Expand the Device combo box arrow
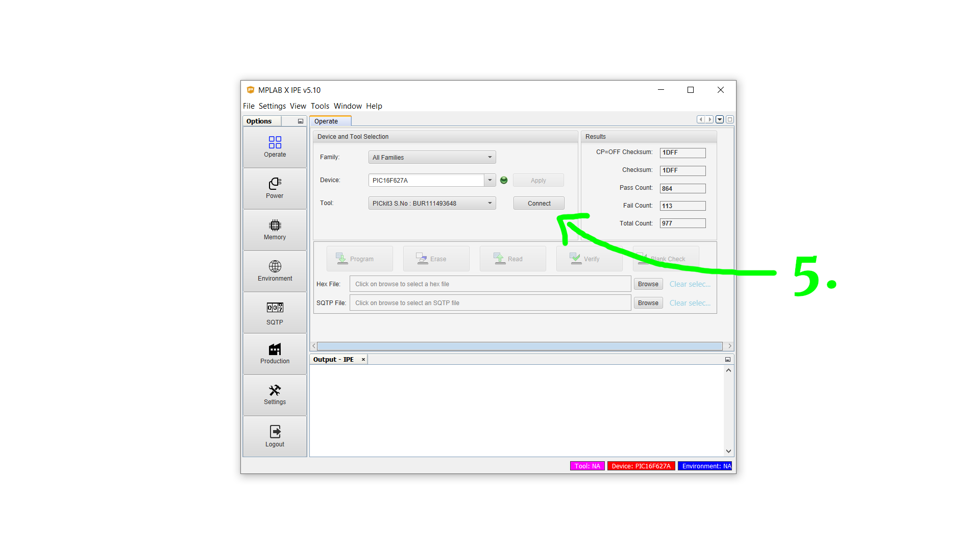Screen dimensions: 980x551 click(x=489, y=180)
